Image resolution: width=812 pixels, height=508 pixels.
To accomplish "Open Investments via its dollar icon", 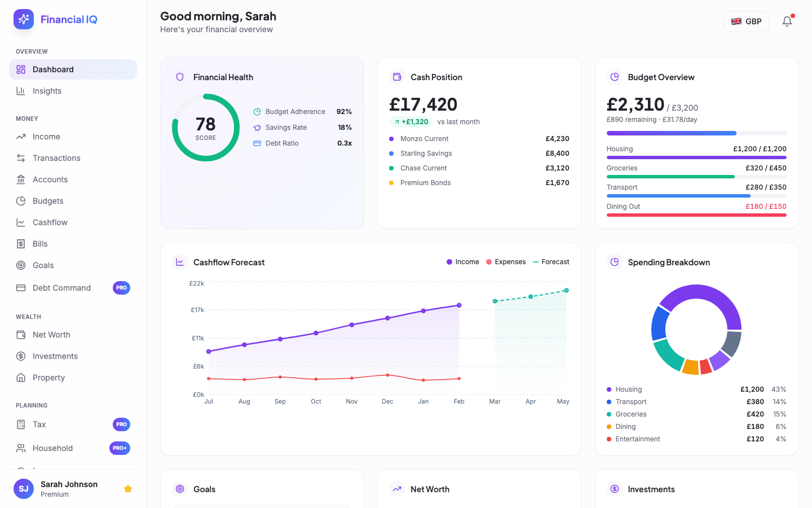I will pyautogui.click(x=20, y=356).
